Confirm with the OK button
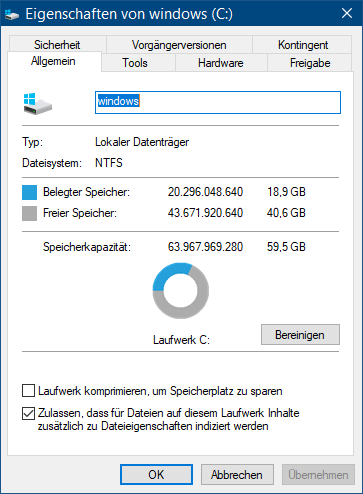This screenshot has width=363, height=494. [x=156, y=474]
